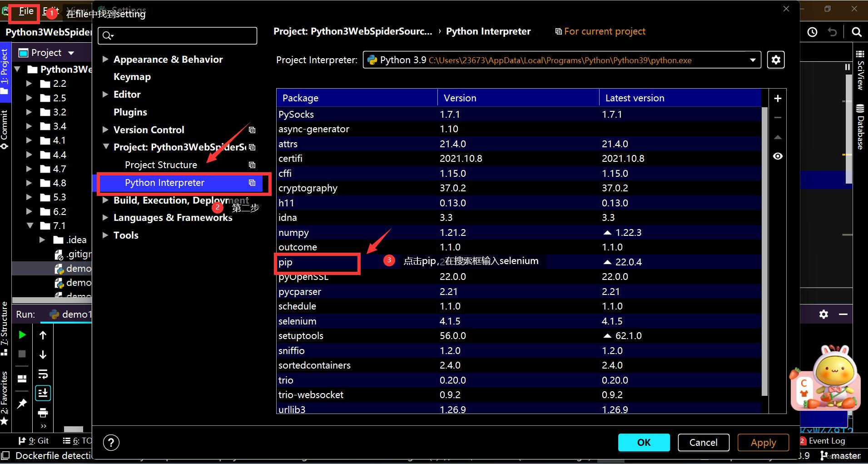Open interpreter settings gear button
The image size is (868, 464).
click(776, 60)
